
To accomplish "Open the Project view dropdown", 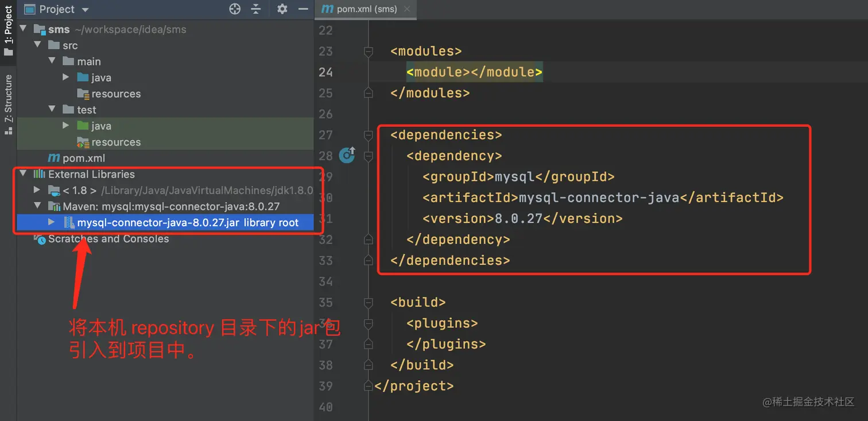I will (86, 10).
